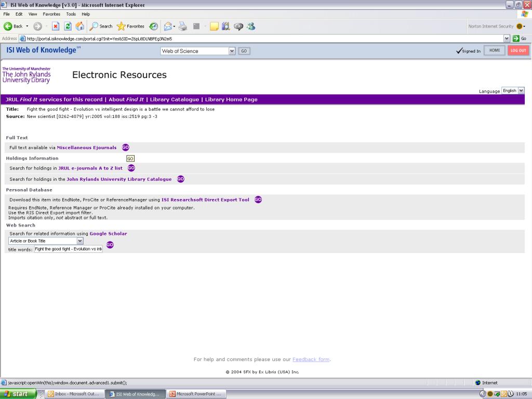Open the Mail toolbar icon

click(x=168, y=26)
